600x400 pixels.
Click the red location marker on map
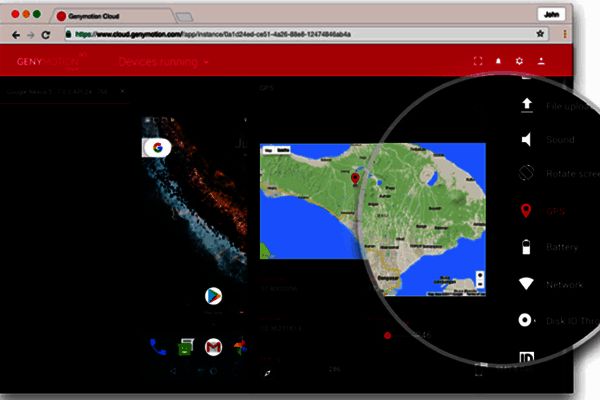click(354, 178)
